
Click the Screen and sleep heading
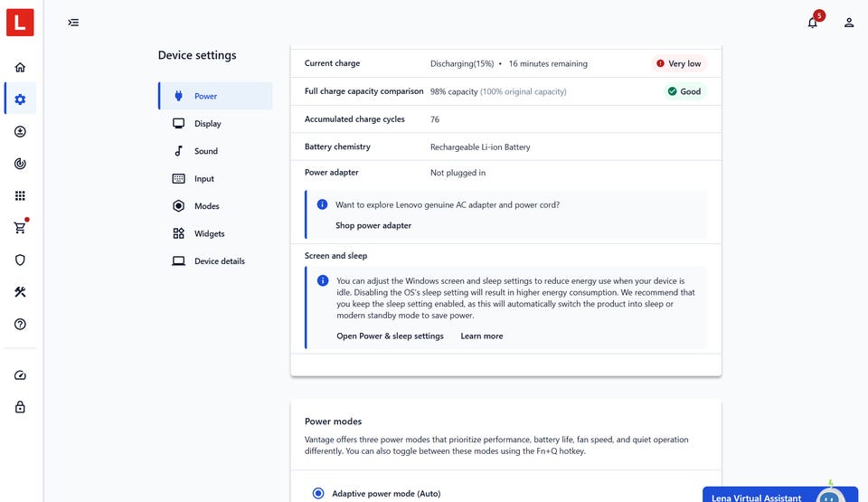click(x=335, y=255)
